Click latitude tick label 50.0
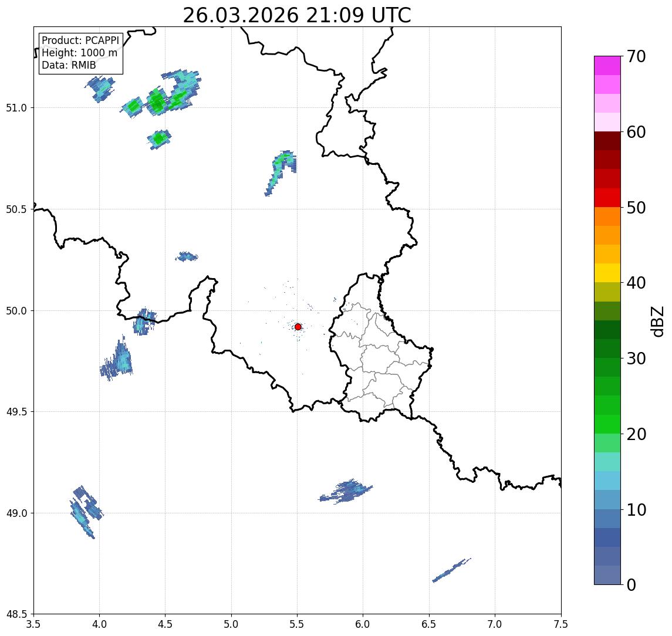 (16, 311)
